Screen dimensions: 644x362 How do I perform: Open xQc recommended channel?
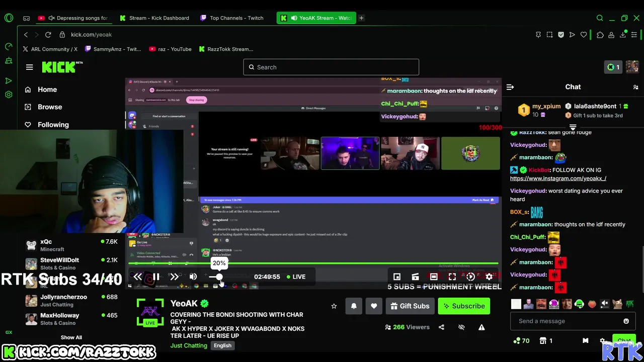71,245
